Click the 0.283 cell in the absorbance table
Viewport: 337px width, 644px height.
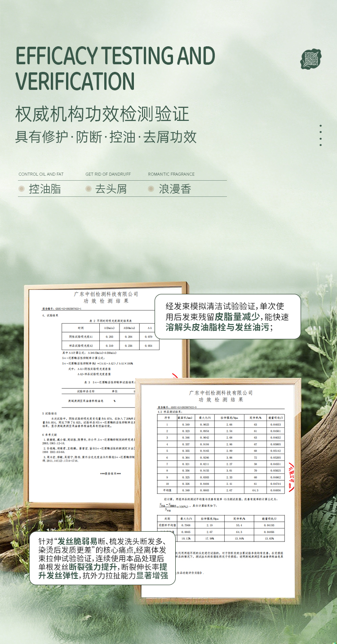pyautogui.click(x=109, y=336)
